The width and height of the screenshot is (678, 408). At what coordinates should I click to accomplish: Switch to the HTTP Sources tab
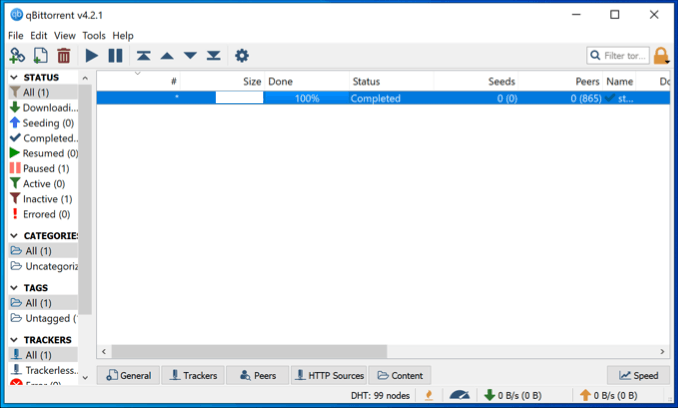[x=329, y=376]
